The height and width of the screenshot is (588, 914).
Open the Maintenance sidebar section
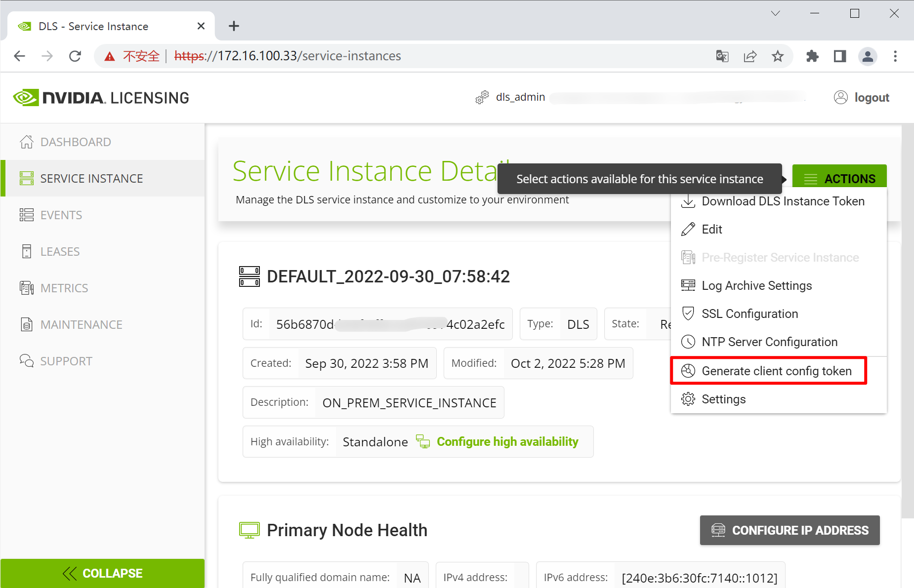point(81,325)
